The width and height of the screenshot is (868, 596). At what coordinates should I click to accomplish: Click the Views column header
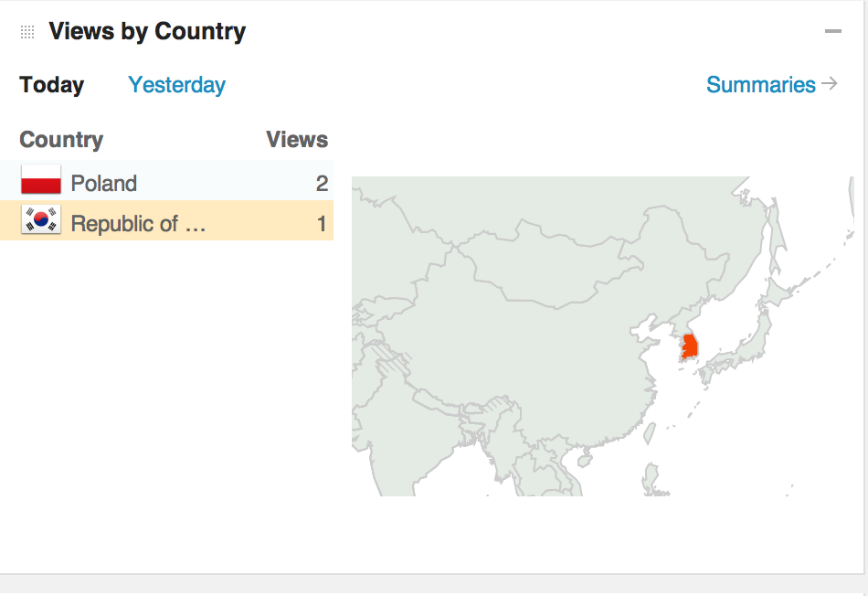click(x=297, y=140)
